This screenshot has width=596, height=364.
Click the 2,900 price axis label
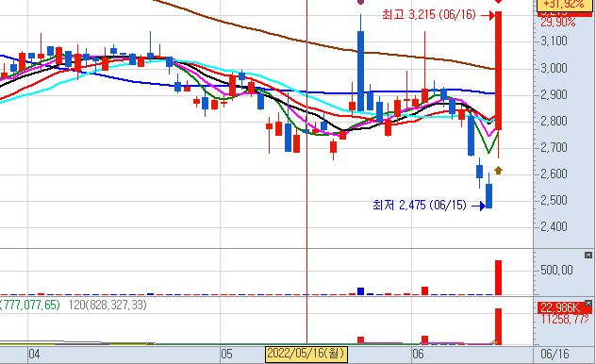(x=554, y=94)
